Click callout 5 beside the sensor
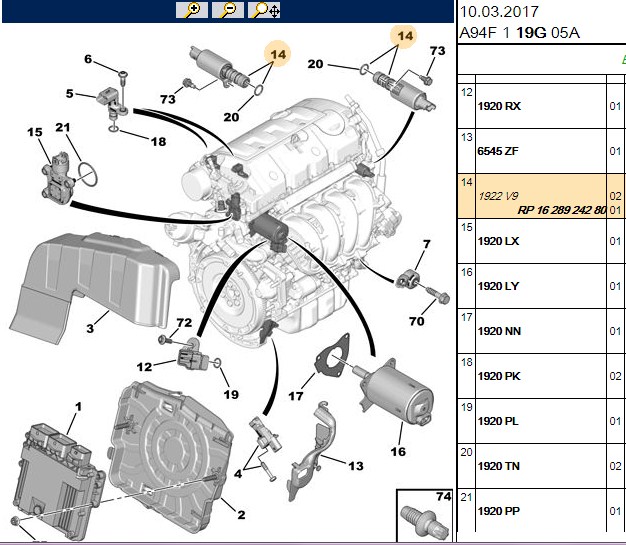 pos(69,93)
